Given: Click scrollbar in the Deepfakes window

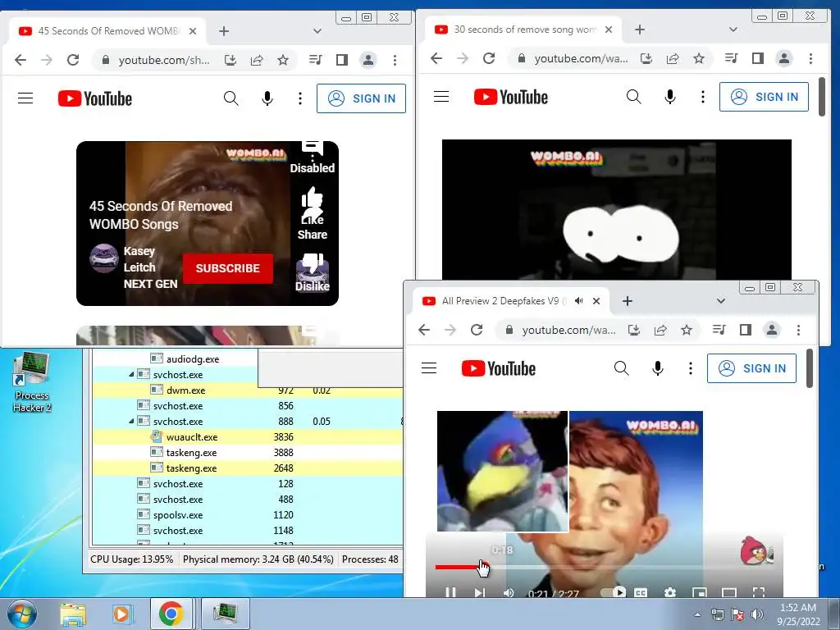Looking at the screenshot, I should pos(810,368).
